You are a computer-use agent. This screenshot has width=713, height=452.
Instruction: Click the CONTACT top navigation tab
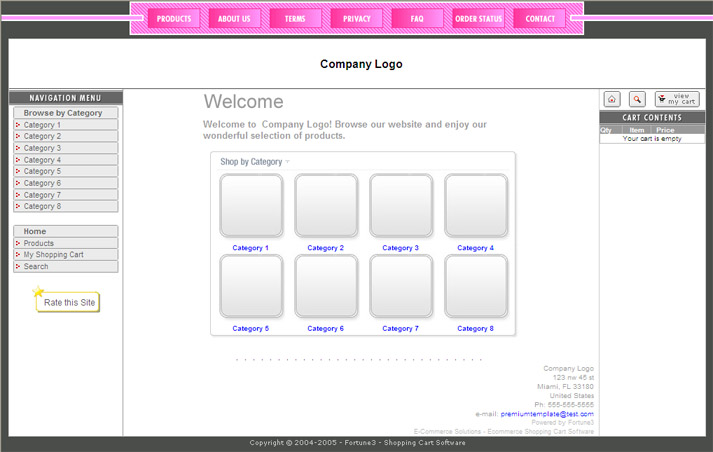pos(540,19)
